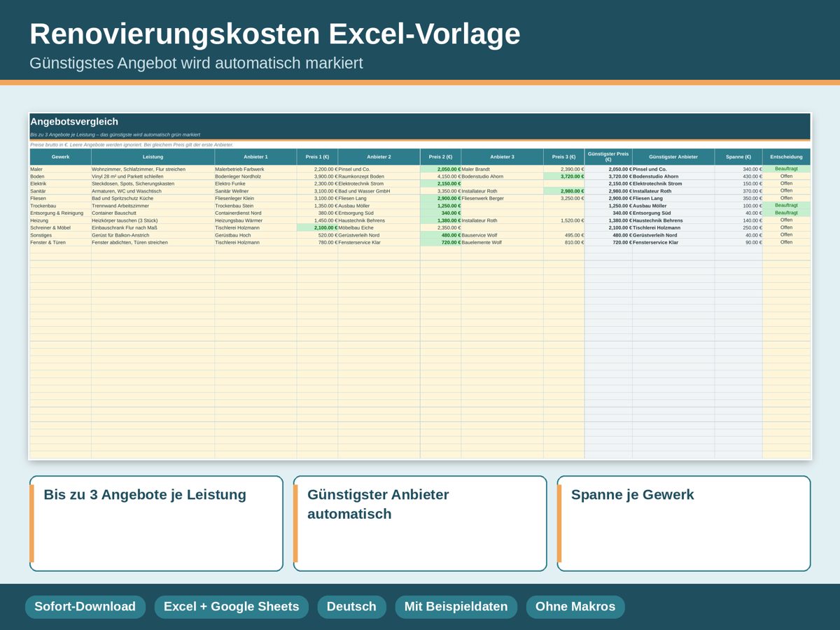Select the Leistung column header

[153, 157]
